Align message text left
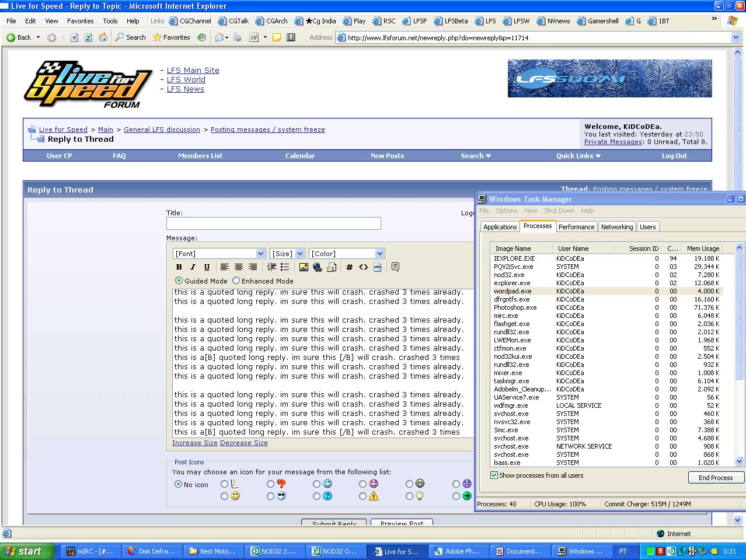Viewport: 746px width, 560px height. pos(224,267)
